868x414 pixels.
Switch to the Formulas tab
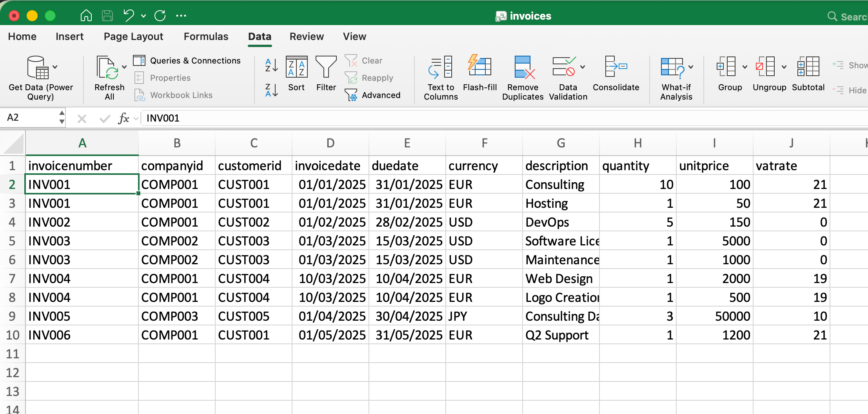[206, 36]
